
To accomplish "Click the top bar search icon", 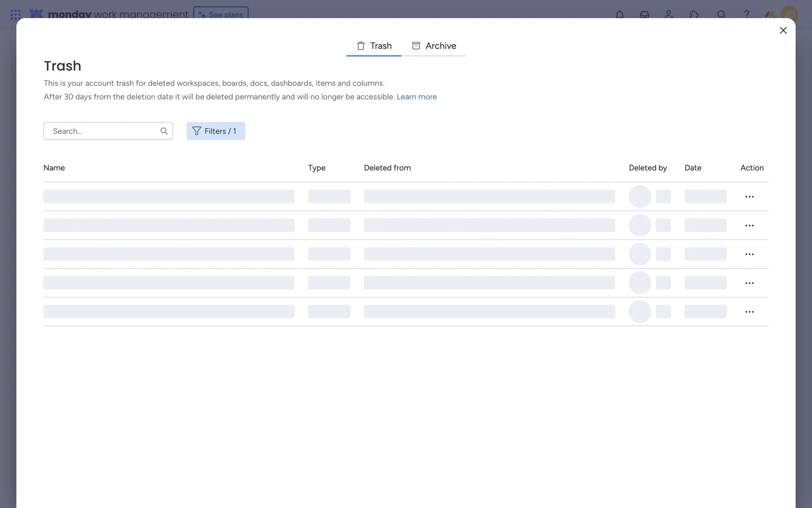I will coord(721,14).
